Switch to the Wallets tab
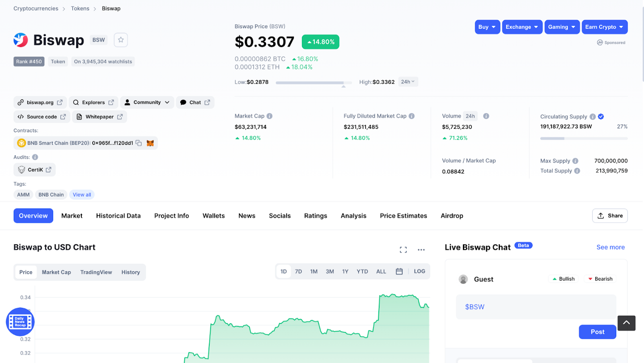This screenshot has width=644, height=363. [x=214, y=216]
